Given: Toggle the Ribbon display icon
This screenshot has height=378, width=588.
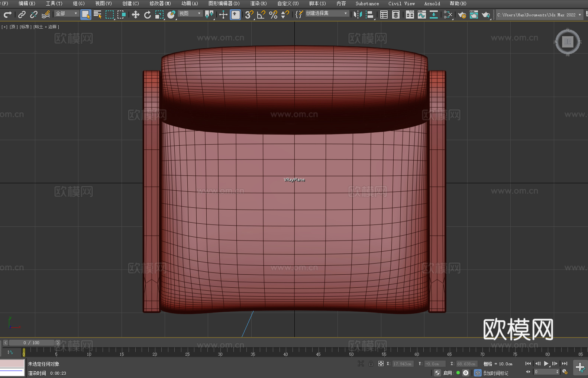Looking at the screenshot, I should click(x=410, y=14).
